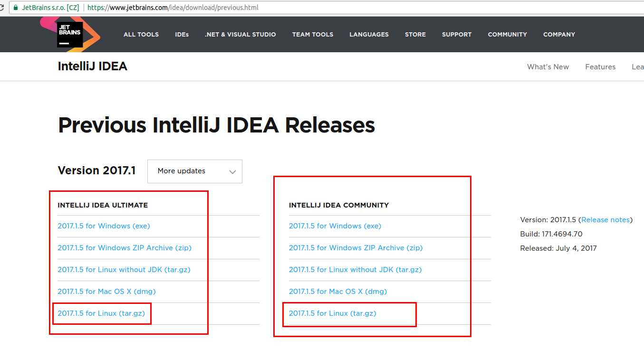Screen dimensions: 644x359
Task: Open the SUPPORT menu
Action: 457,34
